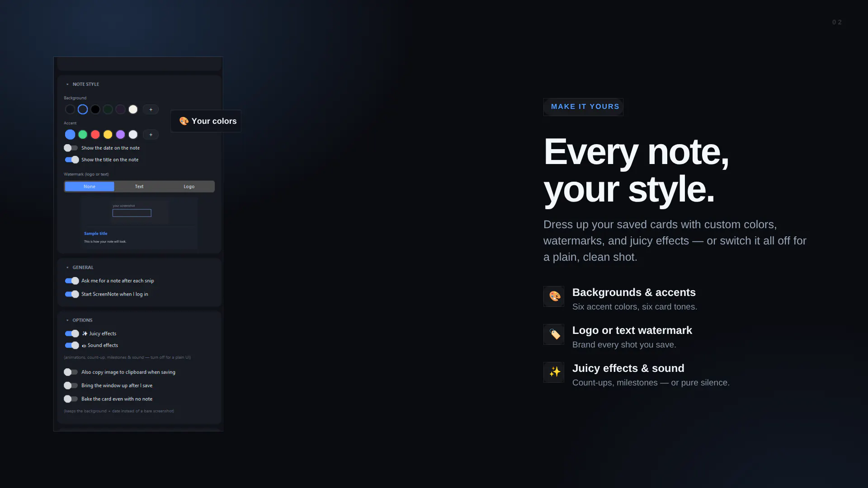Click the sparkles icon beside Juicy effects & sound
This screenshot has width=868, height=488.
pyautogui.click(x=554, y=372)
